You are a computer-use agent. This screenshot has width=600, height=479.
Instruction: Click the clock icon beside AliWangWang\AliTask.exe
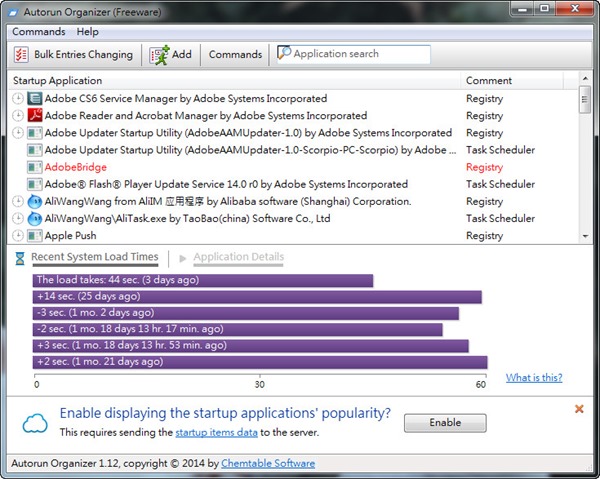[18, 218]
